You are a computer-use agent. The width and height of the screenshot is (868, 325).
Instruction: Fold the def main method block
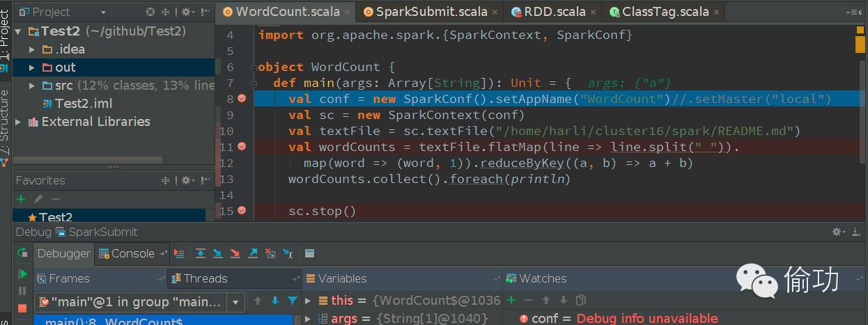[254, 84]
